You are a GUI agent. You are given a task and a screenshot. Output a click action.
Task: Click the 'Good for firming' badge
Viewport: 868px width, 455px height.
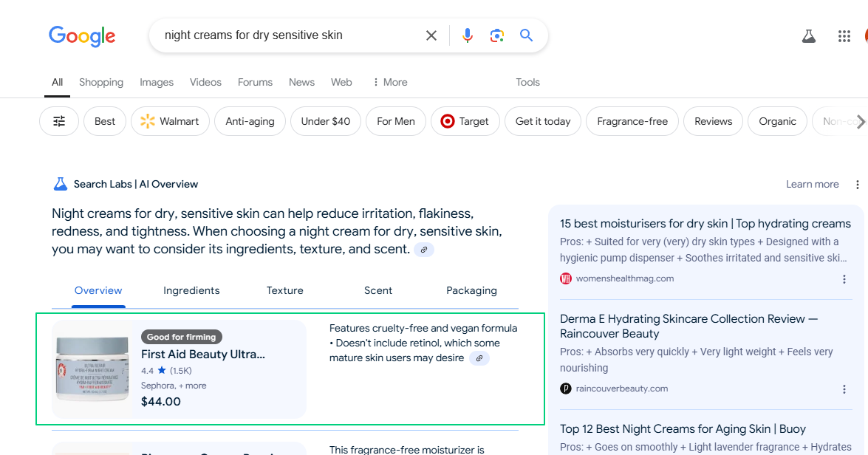pos(182,337)
